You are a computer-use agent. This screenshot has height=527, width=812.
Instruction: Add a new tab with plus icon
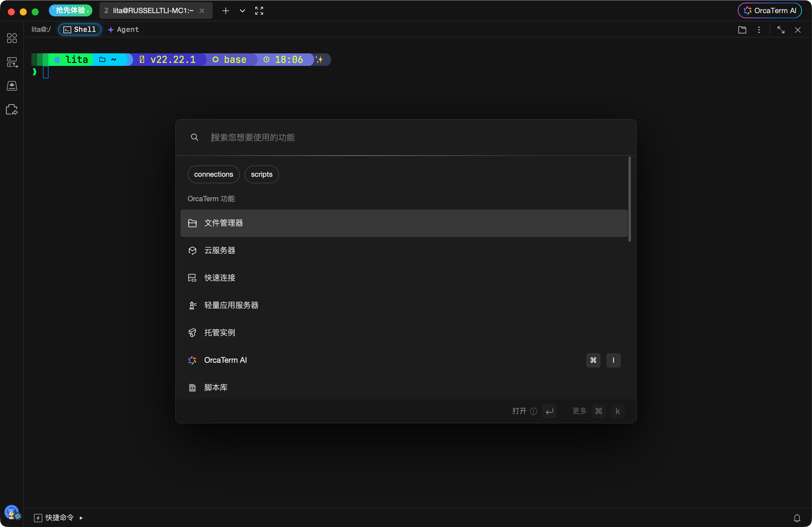coord(225,11)
